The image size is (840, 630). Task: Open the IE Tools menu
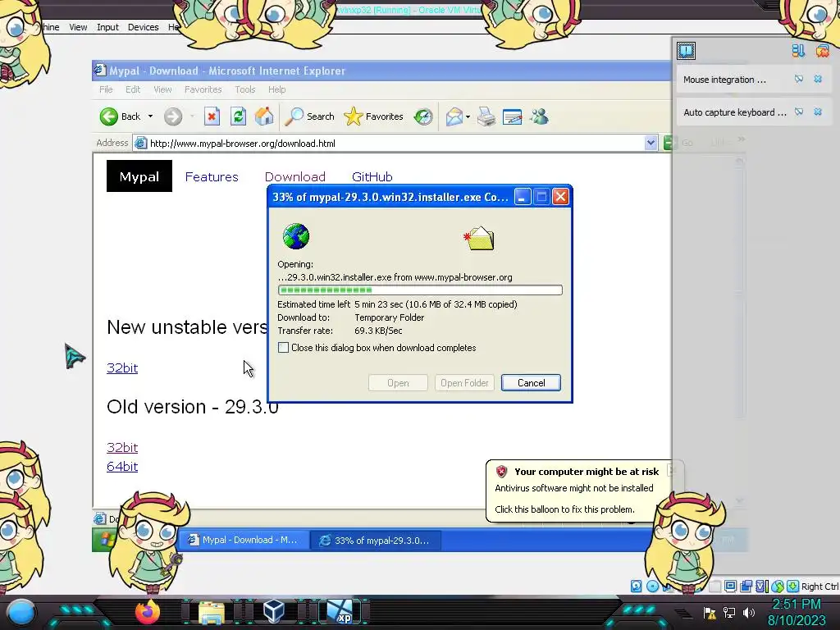point(244,89)
